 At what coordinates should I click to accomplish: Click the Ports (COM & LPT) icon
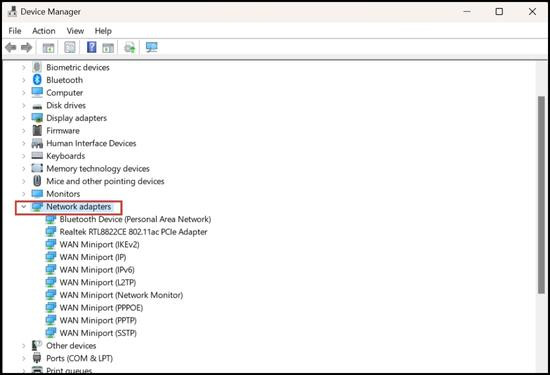pyautogui.click(x=37, y=358)
